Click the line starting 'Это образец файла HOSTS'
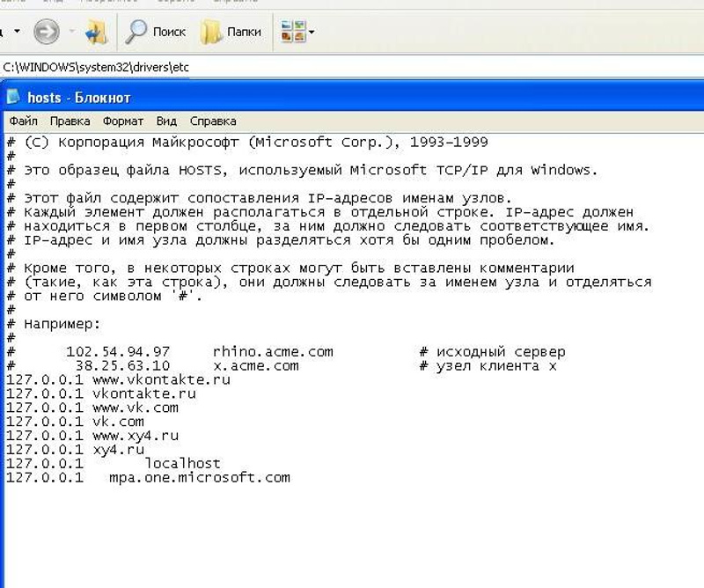This screenshot has height=588, width=704. (x=302, y=170)
